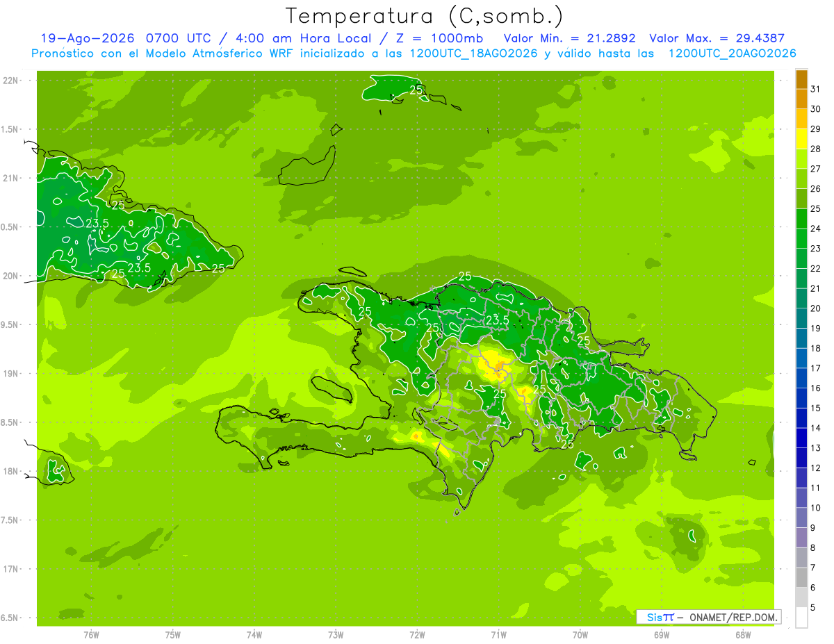Screen dimensions: 834x644
Task: Click the 72W longitude axis label
Action: [417, 635]
